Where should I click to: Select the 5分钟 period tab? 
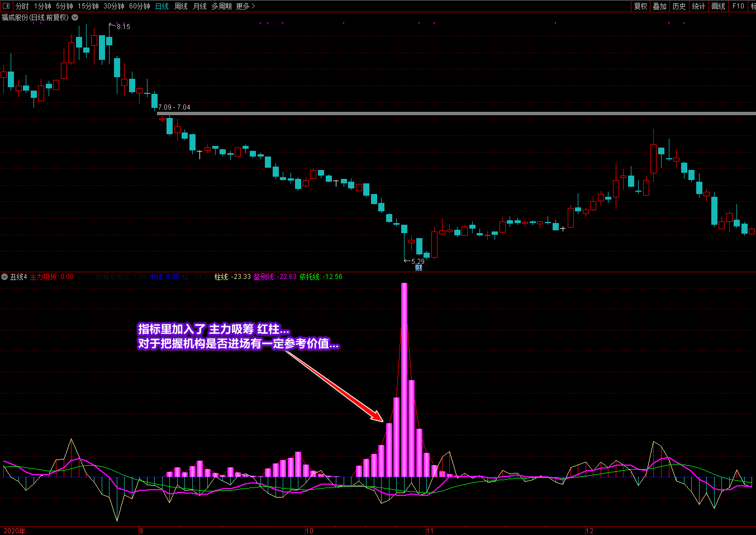[64, 6]
